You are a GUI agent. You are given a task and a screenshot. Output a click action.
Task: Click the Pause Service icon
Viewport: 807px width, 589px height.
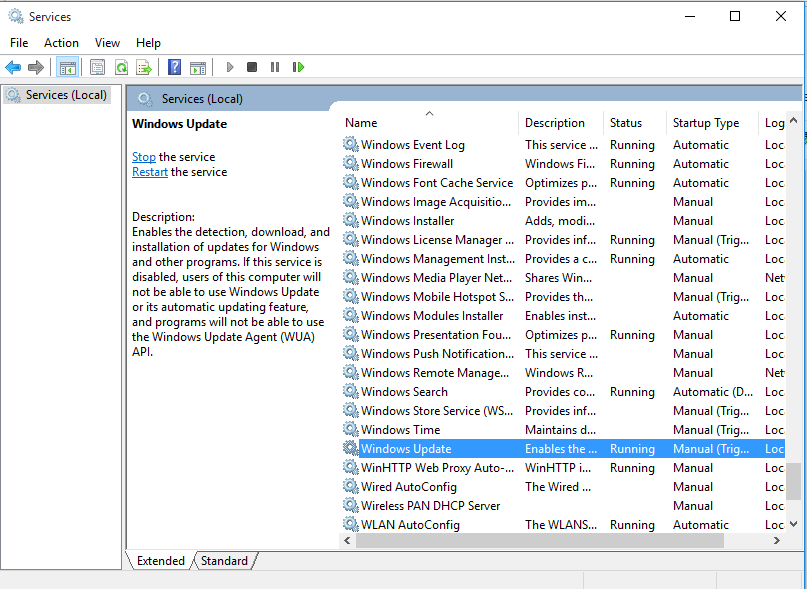pyautogui.click(x=275, y=67)
